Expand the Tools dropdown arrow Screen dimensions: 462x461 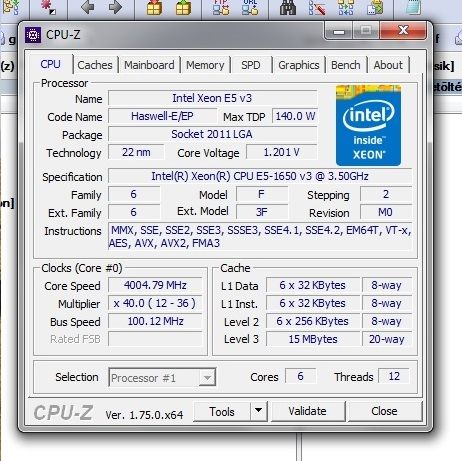[259, 412]
